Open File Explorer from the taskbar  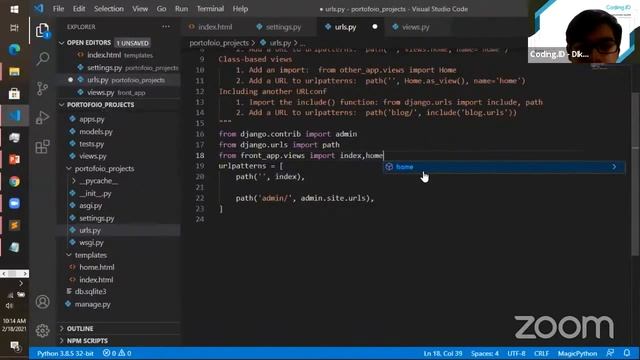14,72
